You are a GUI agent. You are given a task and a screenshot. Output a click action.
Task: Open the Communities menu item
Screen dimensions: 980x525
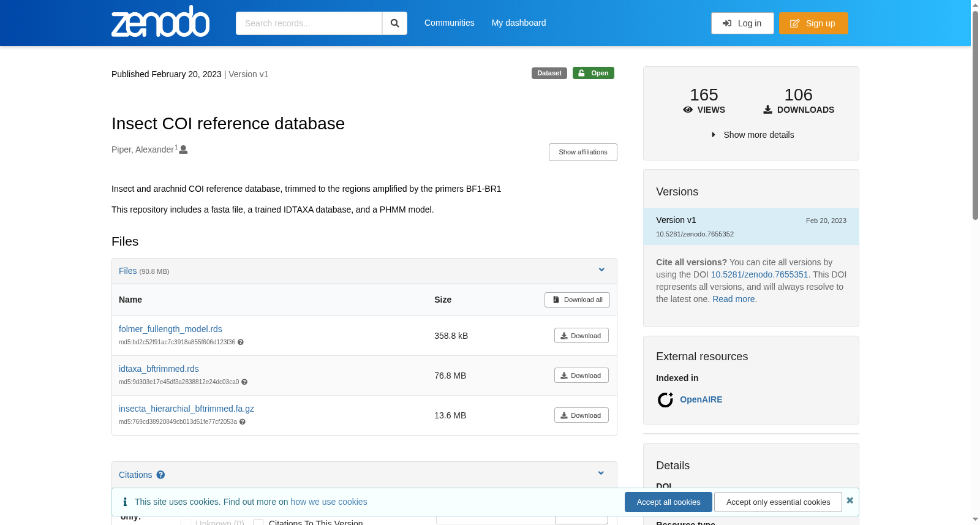pos(450,23)
